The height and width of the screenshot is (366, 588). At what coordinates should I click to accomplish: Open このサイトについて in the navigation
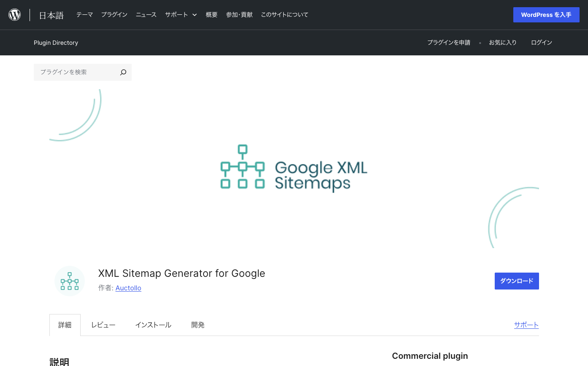pos(285,15)
